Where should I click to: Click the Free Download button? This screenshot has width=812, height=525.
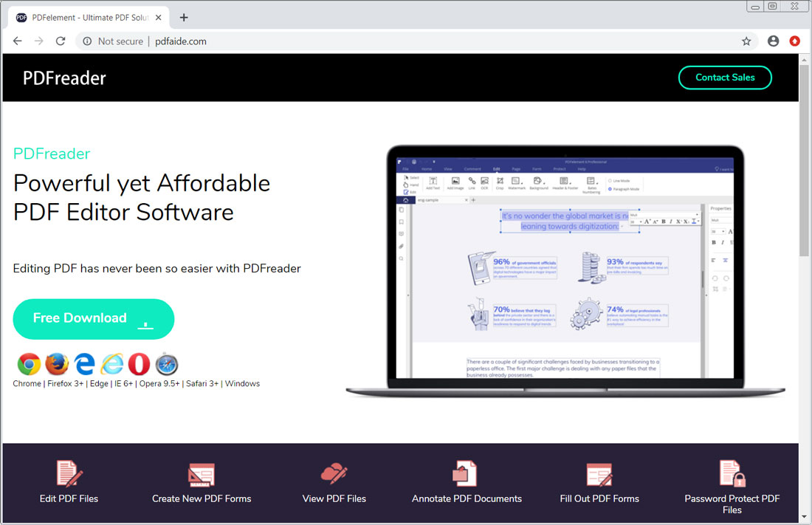pyautogui.click(x=94, y=319)
